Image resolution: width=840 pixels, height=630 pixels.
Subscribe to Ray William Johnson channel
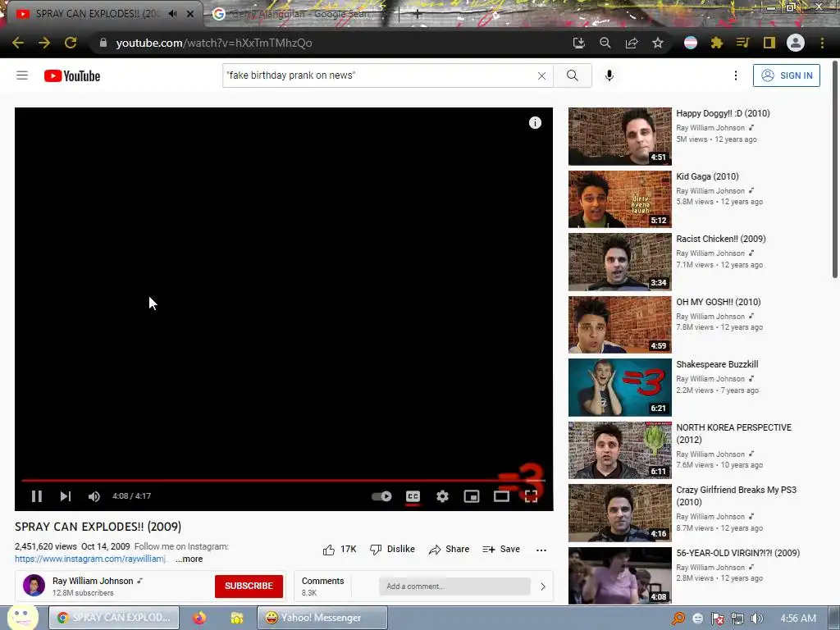point(249,586)
